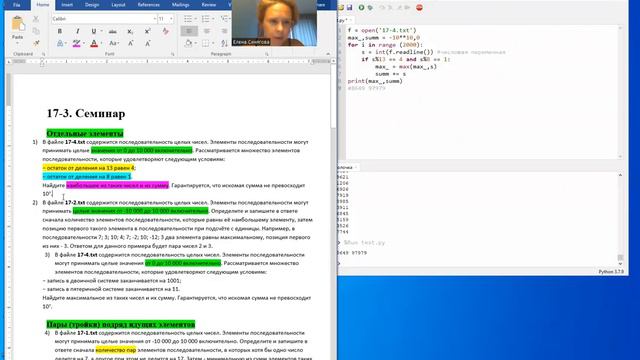Image resolution: width=640 pixels, height=360 pixels.
Task: Click Save icon in Python IDE toolbar
Action: point(349,7)
